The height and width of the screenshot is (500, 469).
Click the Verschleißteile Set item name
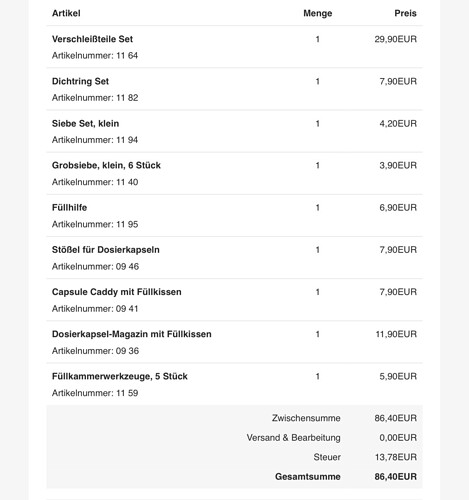point(92,39)
